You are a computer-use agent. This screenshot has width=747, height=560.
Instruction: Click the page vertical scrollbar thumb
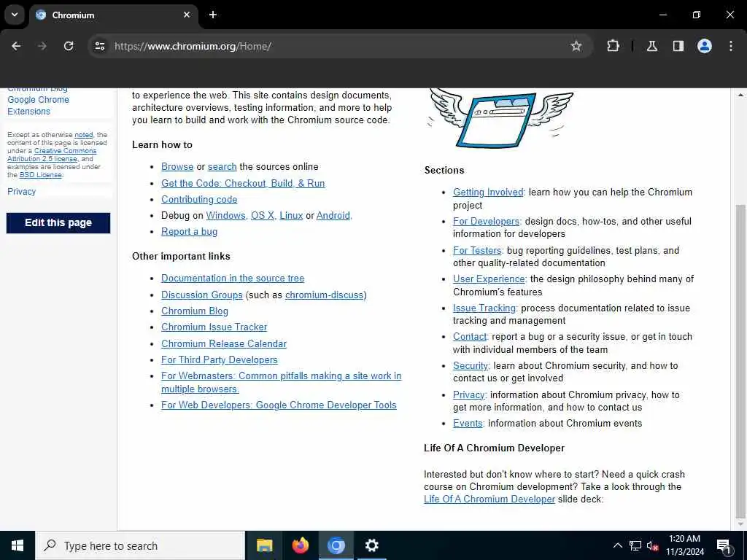pos(740,361)
